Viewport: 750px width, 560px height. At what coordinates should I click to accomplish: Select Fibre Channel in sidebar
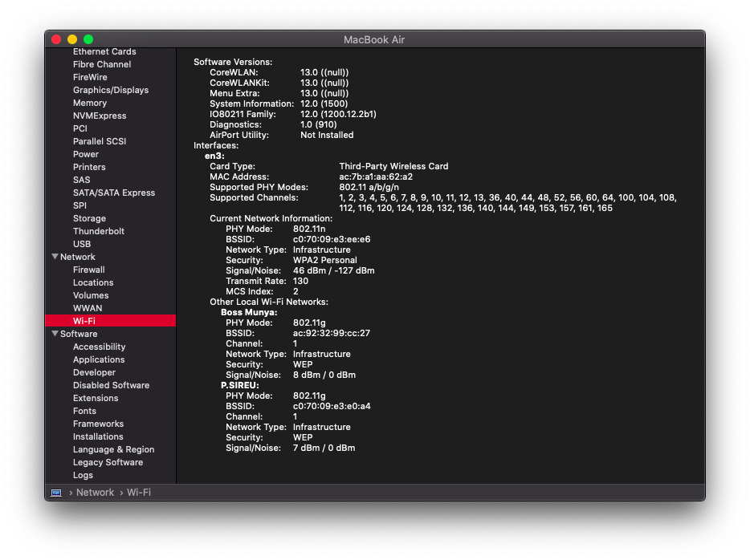[102, 64]
